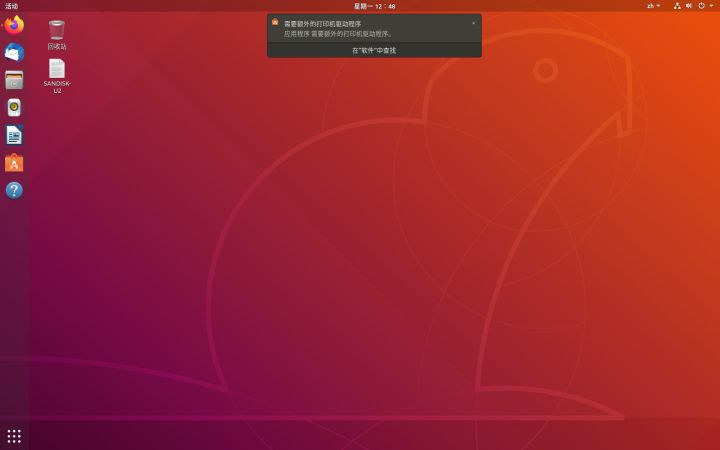Click the 活动 Activities button
The height and width of the screenshot is (450, 720).
pyautogui.click(x=11, y=6)
